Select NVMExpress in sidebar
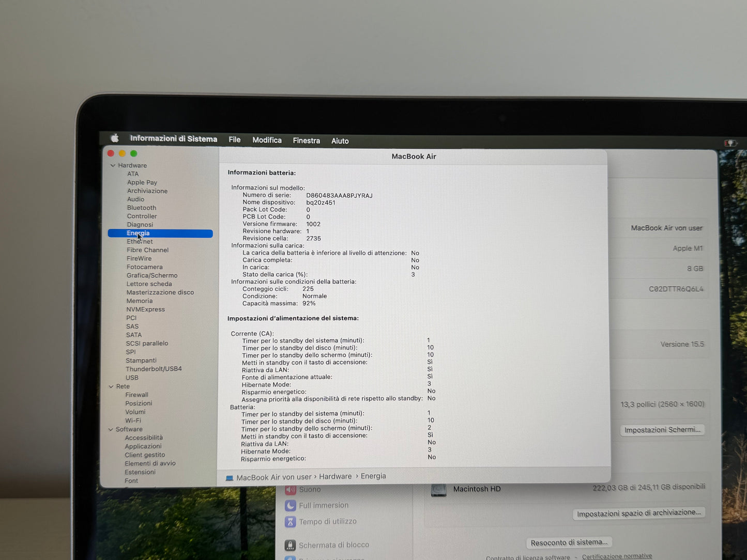747x560 pixels. (x=146, y=309)
